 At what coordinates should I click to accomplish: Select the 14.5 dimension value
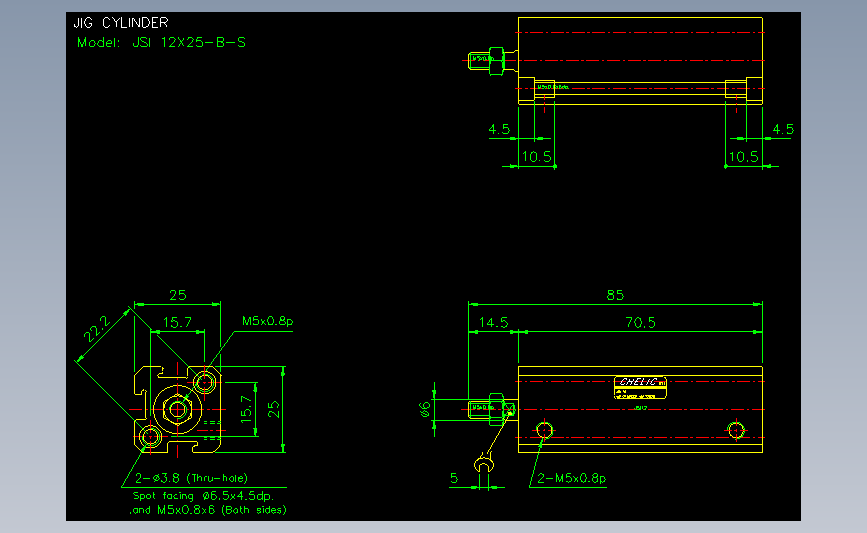click(x=493, y=322)
